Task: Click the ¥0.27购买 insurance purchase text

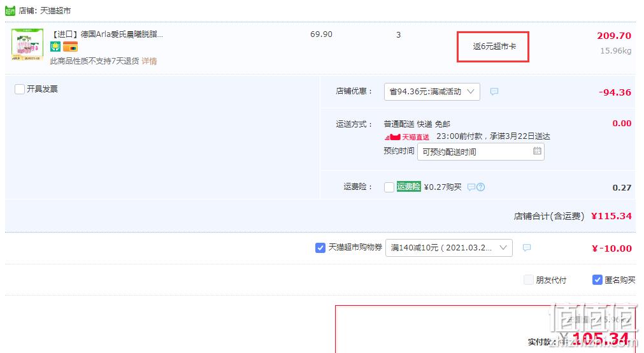Action: (x=443, y=187)
